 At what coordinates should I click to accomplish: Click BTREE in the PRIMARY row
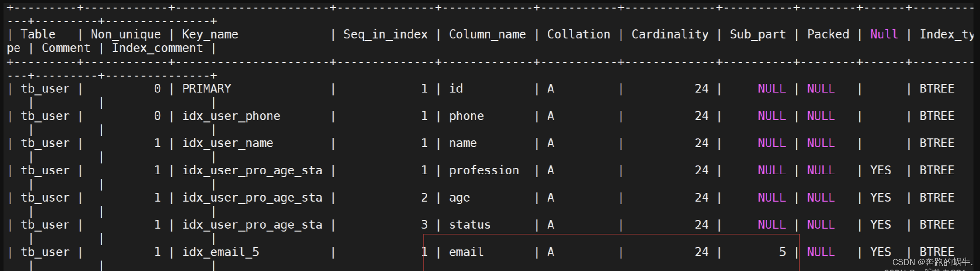(936, 89)
